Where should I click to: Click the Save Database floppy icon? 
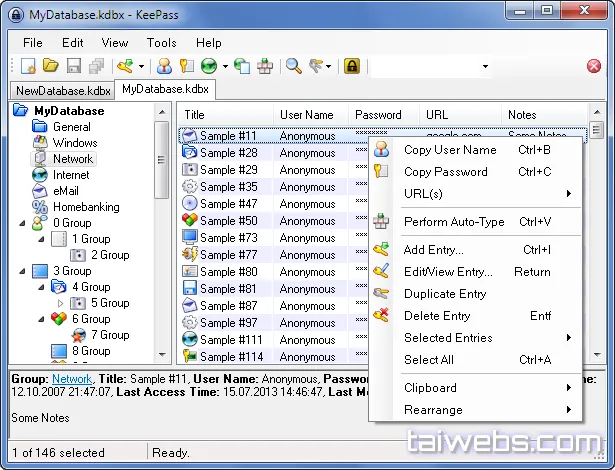(73, 66)
